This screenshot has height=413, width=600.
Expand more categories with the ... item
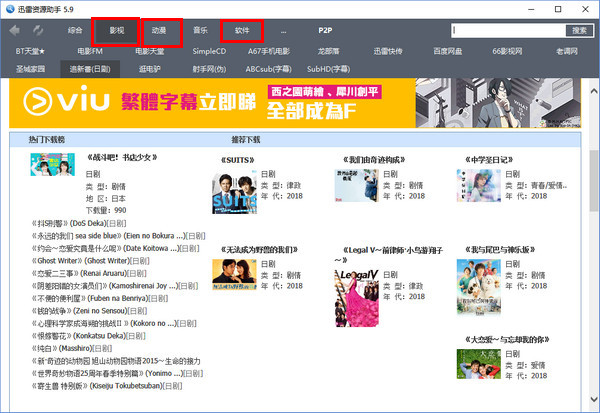tap(283, 30)
